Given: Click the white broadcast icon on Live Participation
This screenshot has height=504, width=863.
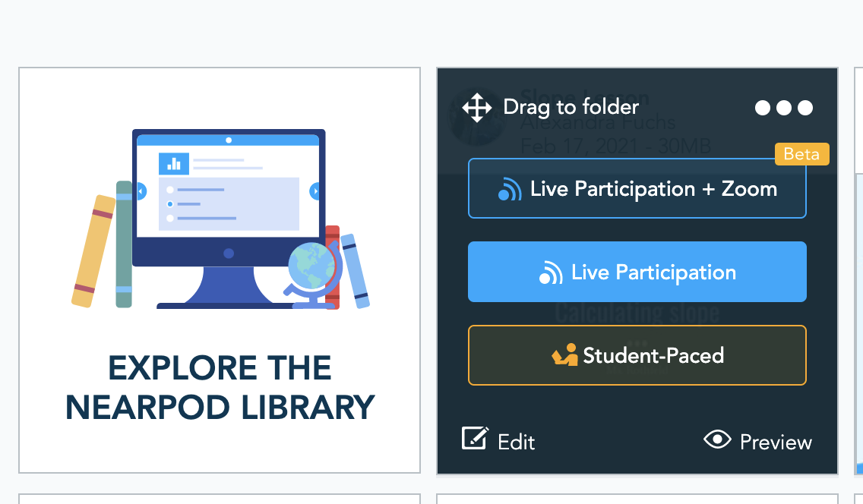Looking at the screenshot, I should pos(551,273).
